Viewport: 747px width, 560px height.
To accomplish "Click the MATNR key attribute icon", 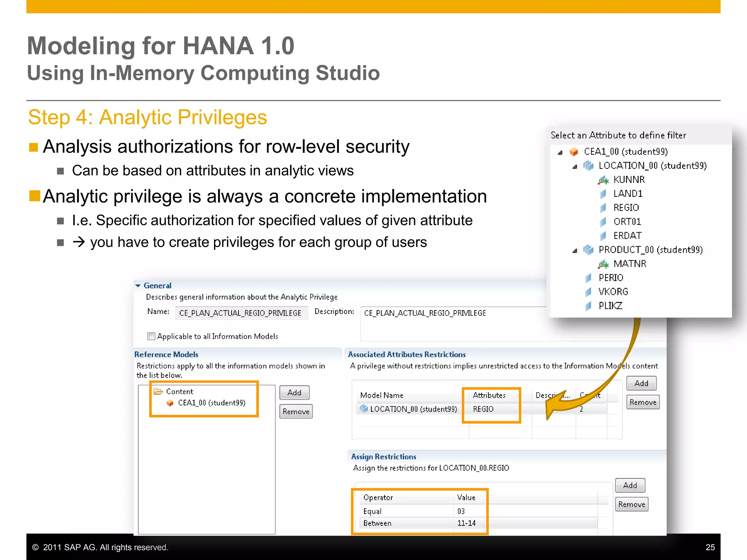I will pos(603,264).
